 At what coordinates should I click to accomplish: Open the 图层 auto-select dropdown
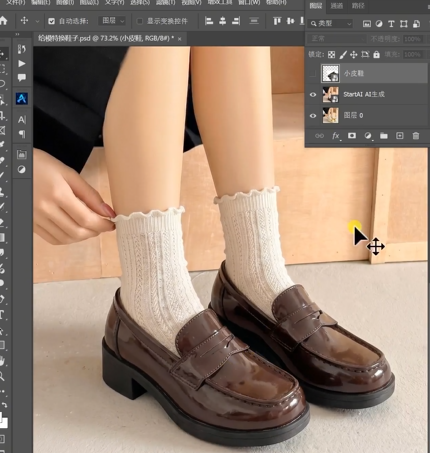click(x=112, y=21)
